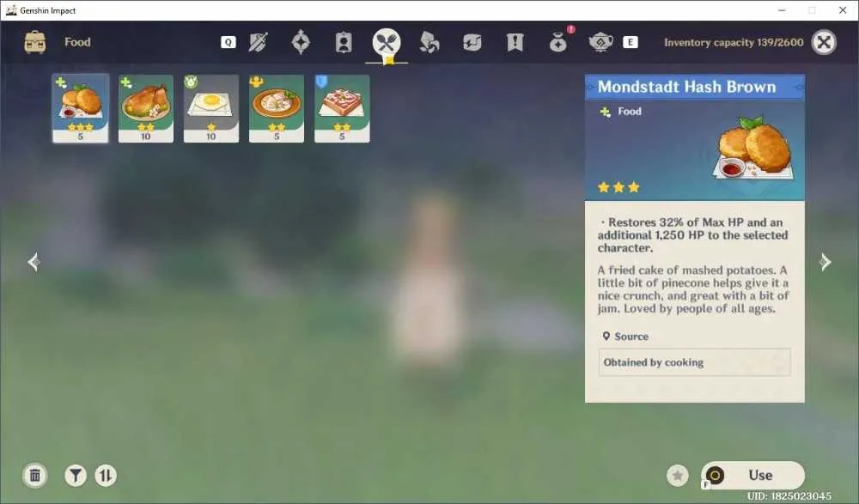Open the Artifacts inventory tab
Image resolution: width=859 pixels, height=504 pixels.
coord(301,42)
